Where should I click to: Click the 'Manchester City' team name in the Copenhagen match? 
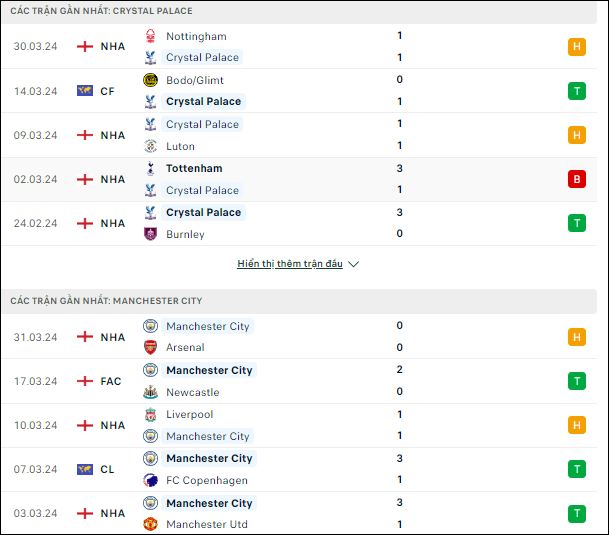pos(209,458)
